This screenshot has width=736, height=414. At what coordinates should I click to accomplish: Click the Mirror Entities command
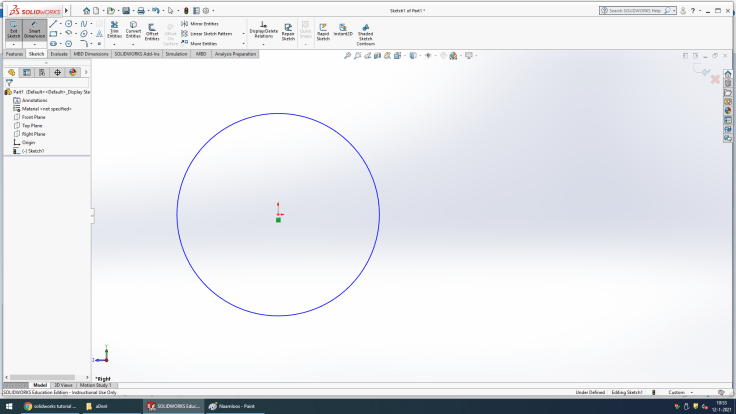[203, 23]
